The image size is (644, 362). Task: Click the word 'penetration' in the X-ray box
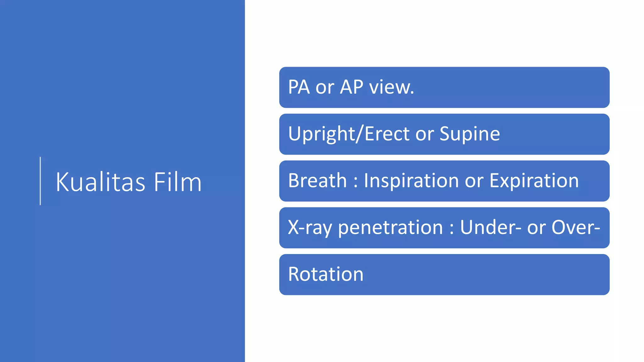click(391, 228)
